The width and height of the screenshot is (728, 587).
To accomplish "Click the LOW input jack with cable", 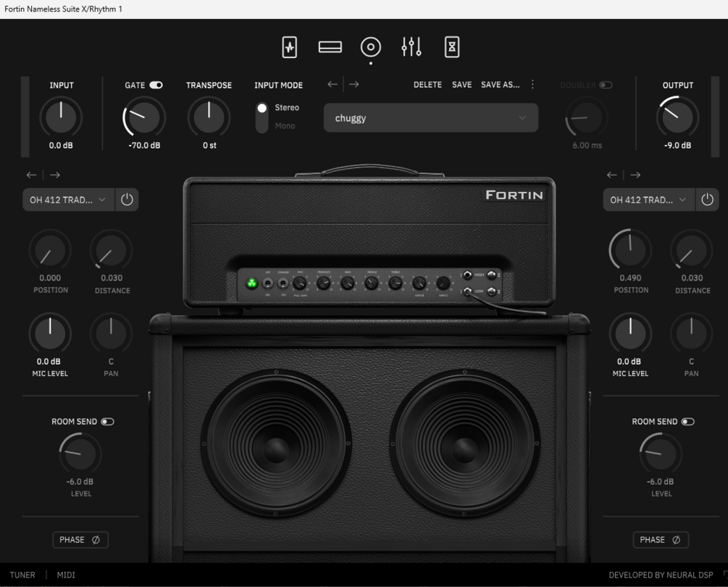I will click(x=467, y=291).
